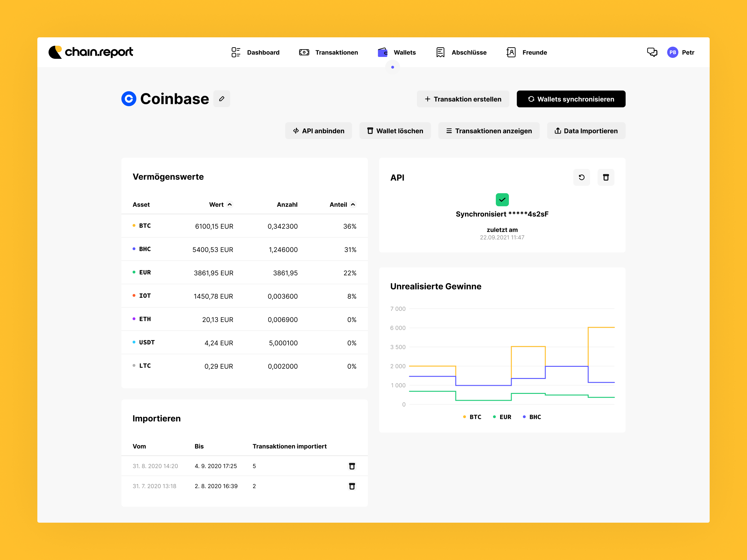Re-sync the API using the refresh icon
Image resolution: width=747 pixels, height=560 pixels.
[x=581, y=177]
